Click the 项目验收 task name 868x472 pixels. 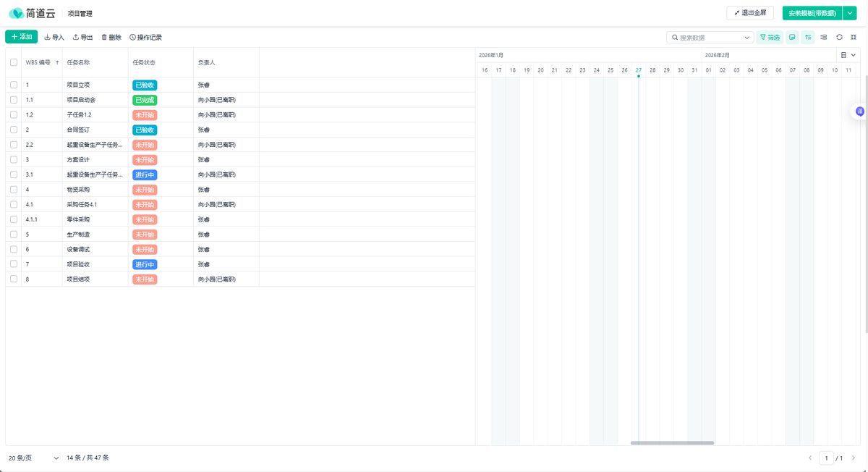78,264
